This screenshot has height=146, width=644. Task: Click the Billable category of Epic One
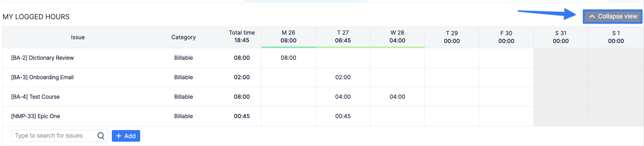coord(183,116)
